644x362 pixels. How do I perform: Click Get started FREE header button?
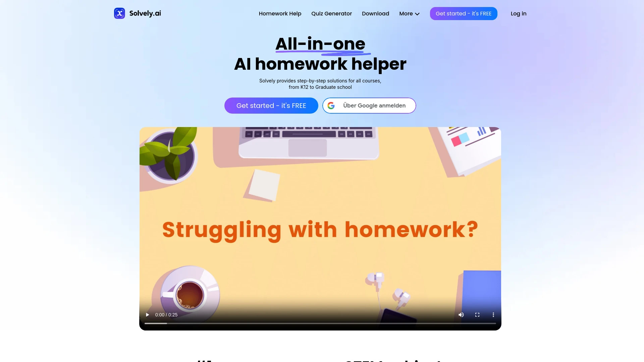(464, 13)
